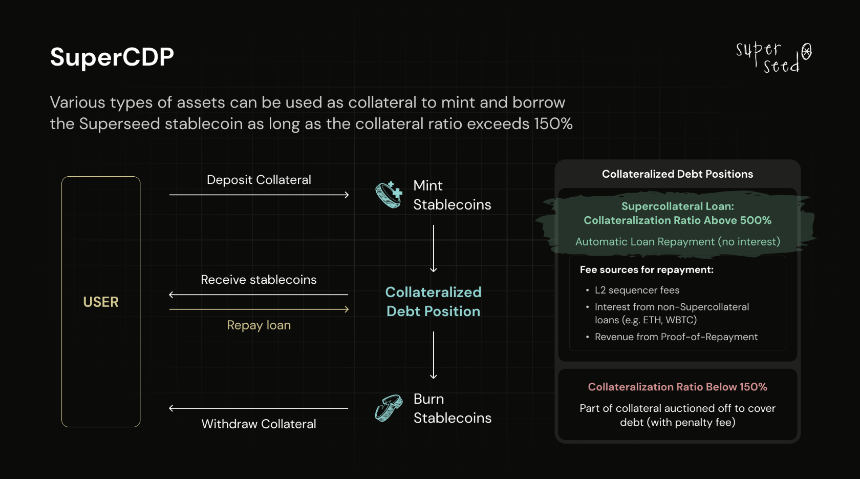860x479 pixels.
Task: Click the Superseed logo in corner
Action: click(x=773, y=57)
